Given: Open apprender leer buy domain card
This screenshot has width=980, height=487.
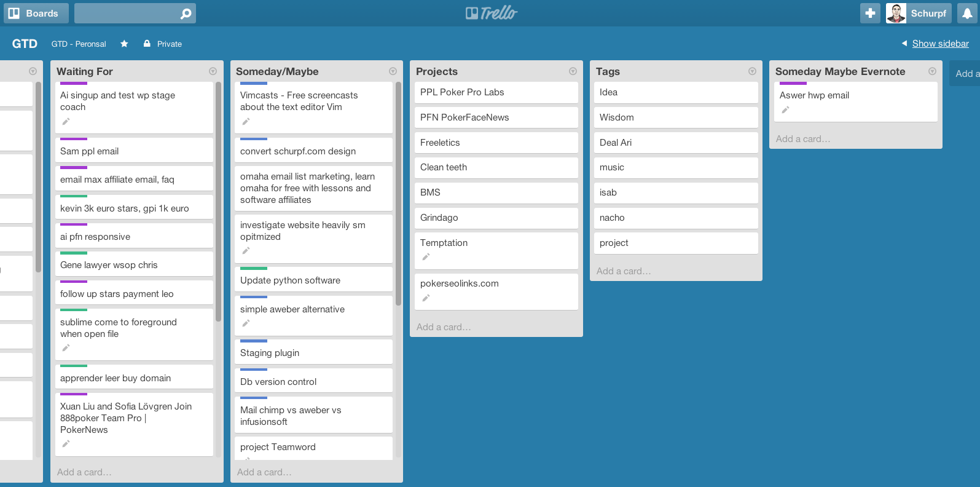Looking at the screenshot, I should click(134, 377).
